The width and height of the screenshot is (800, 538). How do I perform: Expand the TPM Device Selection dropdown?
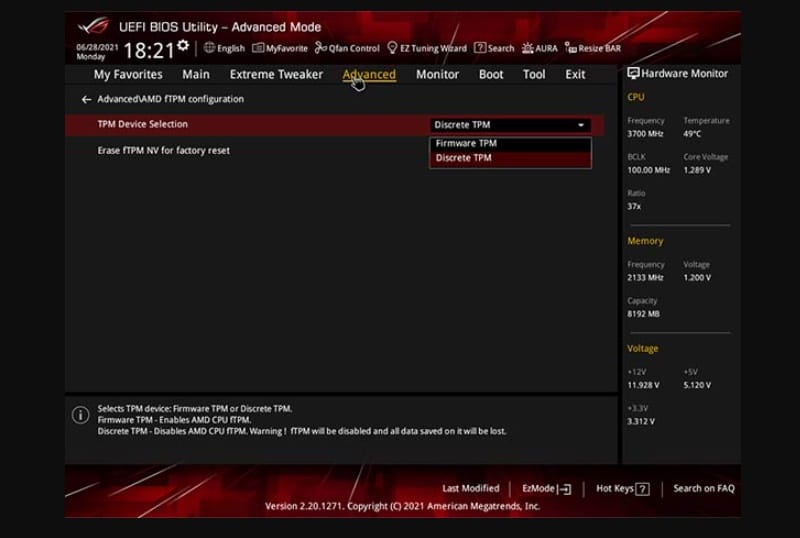tap(510, 125)
